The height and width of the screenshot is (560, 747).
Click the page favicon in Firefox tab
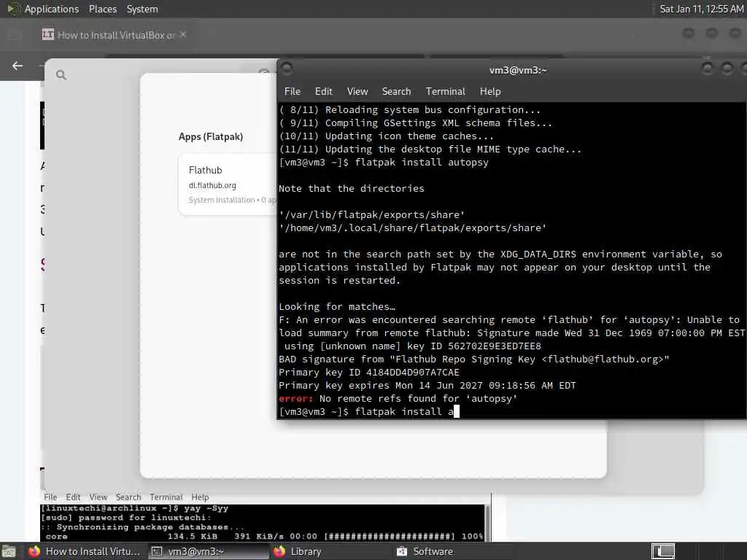tap(48, 34)
